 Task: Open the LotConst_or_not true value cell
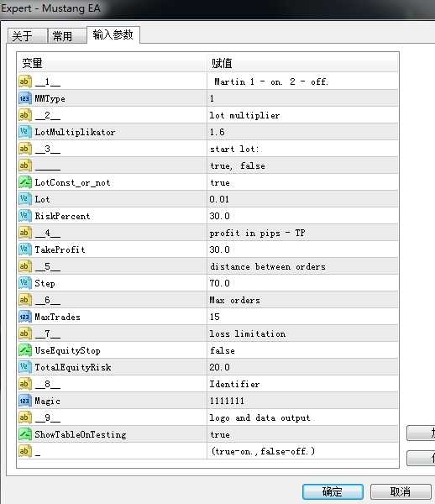tap(302, 182)
